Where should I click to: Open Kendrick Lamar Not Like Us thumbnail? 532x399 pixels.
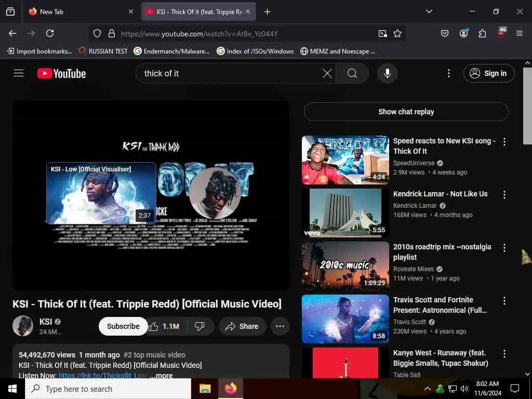345,212
